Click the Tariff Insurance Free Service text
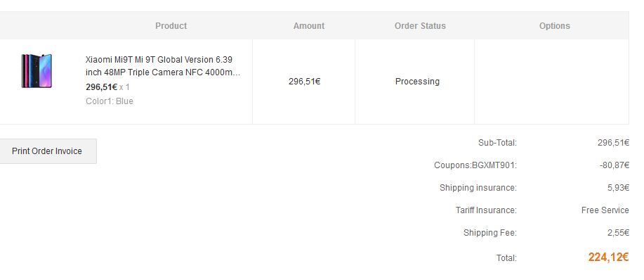This screenshot has width=644, height=280. pyautogui.click(x=605, y=210)
